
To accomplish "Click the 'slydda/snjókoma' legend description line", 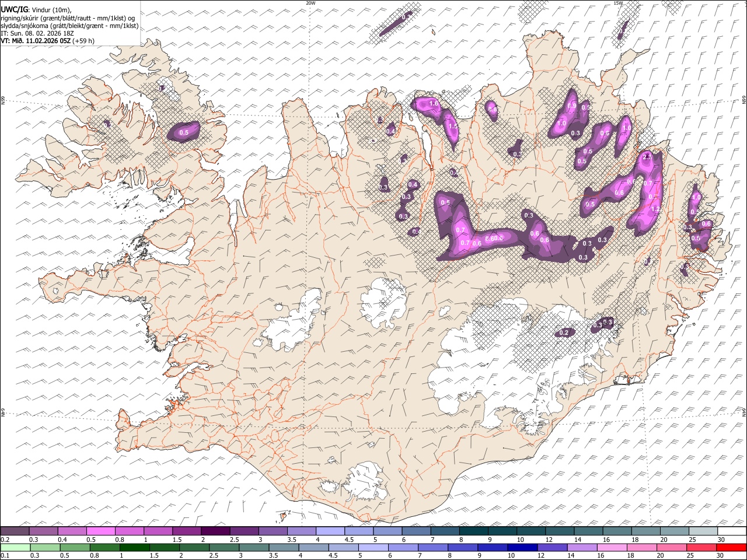I will tap(69, 26).
